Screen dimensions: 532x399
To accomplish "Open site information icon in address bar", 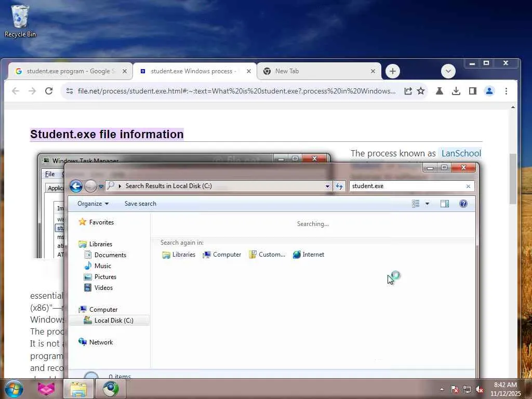I will 70,91.
